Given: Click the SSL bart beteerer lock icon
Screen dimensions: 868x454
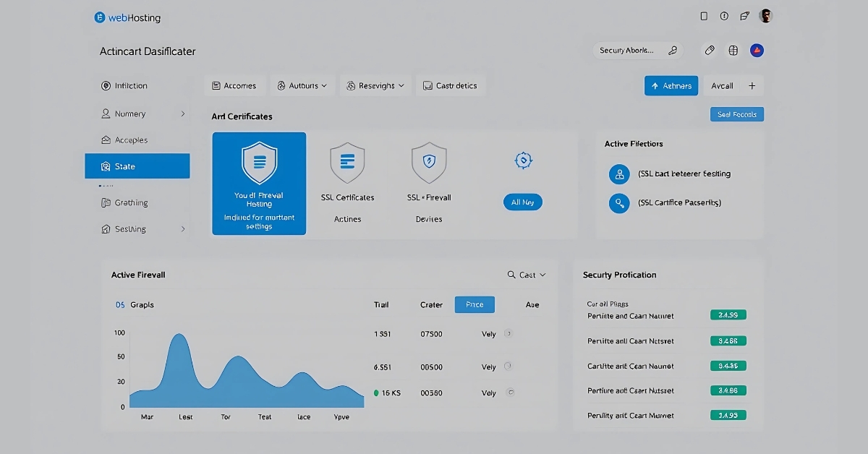Looking at the screenshot, I should pyautogui.click(x=618, y=174).
